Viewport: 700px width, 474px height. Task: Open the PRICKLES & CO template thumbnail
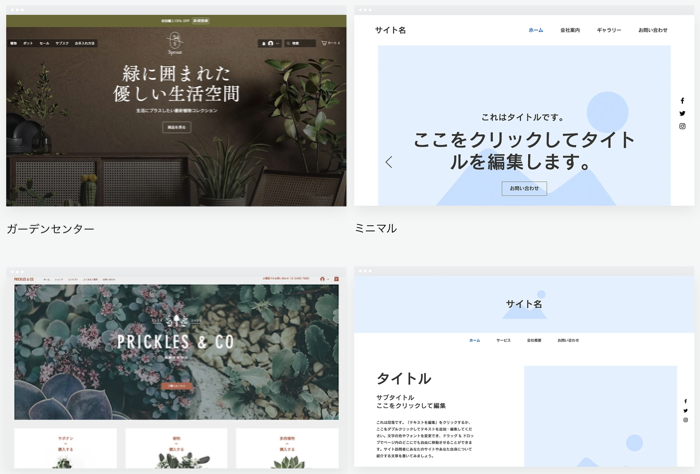coord(176,367)
